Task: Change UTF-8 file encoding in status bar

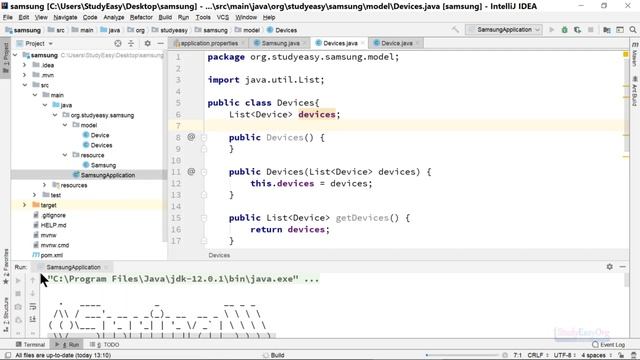Action: 565,355
